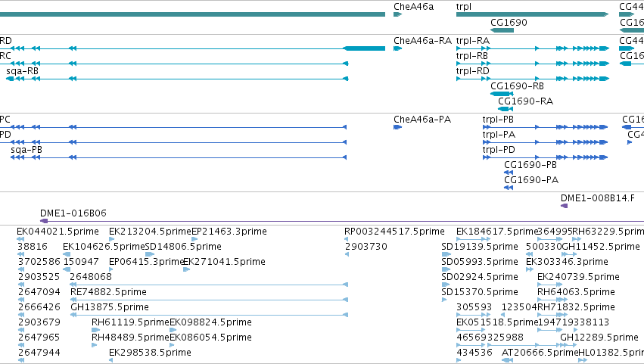644x364 pixels.
Task: Select EST EP21463.3prime label
Action: tap(229, 232)
